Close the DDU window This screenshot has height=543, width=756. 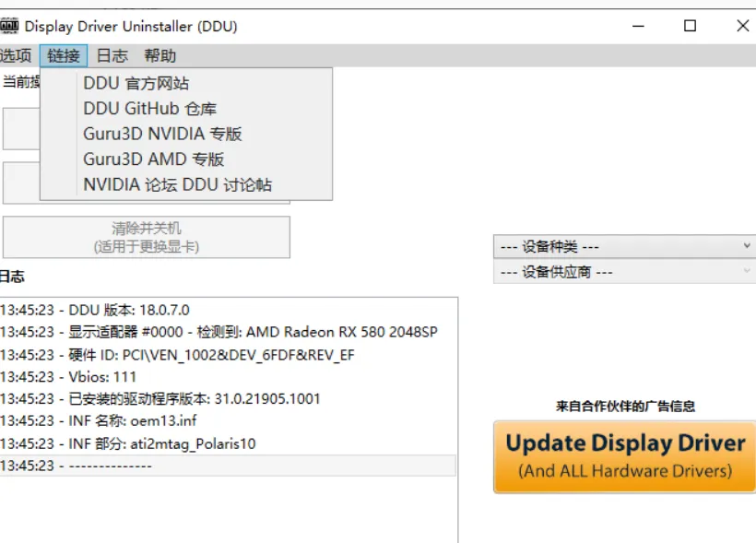pyautogui.click(x=742, y=26)
